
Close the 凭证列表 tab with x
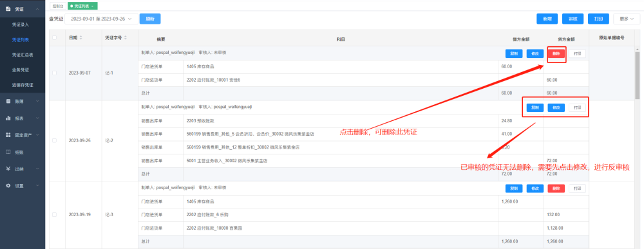92,6
